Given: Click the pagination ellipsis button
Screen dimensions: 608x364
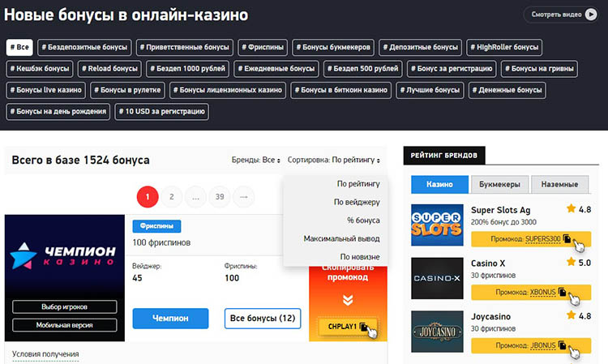Looking at the screenshot, I should click(196, 197).
